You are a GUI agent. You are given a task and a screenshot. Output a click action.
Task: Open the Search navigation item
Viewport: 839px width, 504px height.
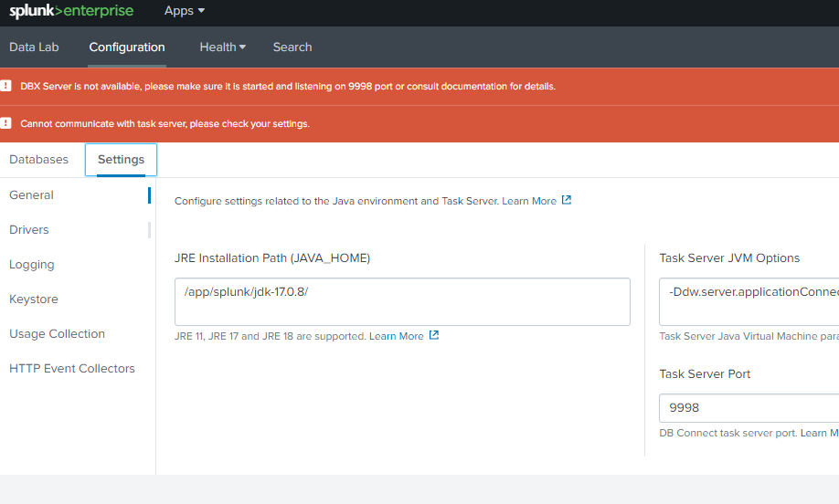coord(292,47)
